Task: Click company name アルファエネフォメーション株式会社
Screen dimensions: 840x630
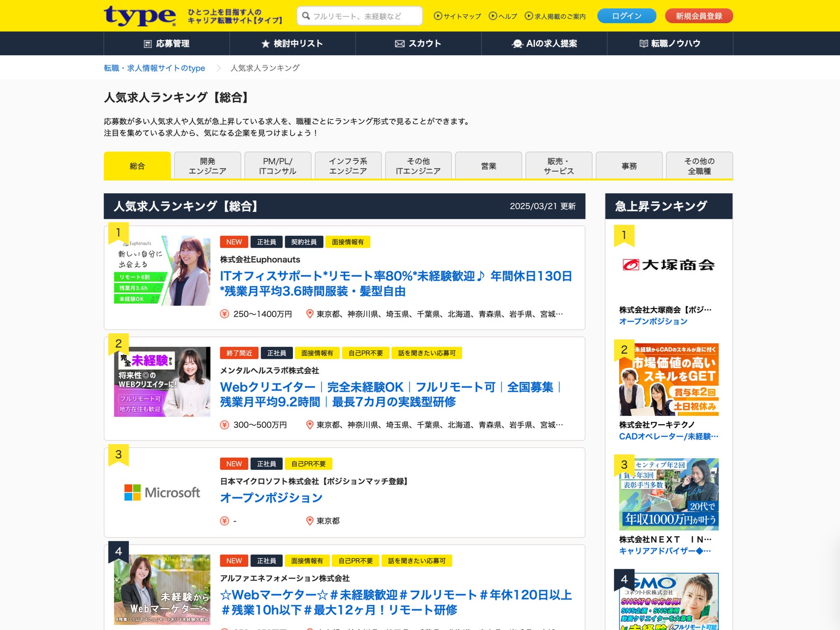Action: [x=285, y=578]
